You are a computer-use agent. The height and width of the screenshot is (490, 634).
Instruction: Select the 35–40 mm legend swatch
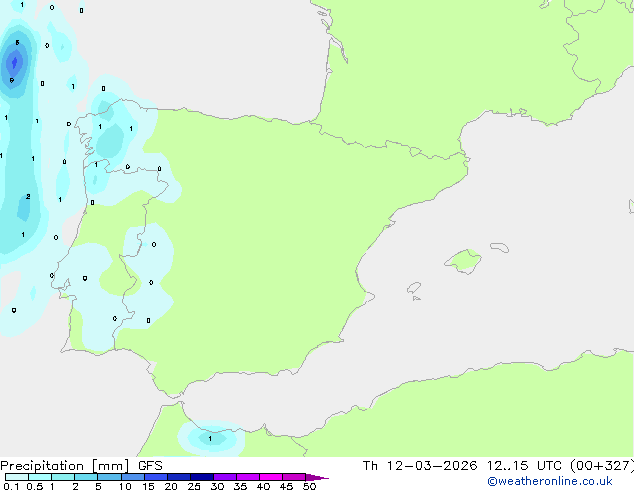(248, 477)
